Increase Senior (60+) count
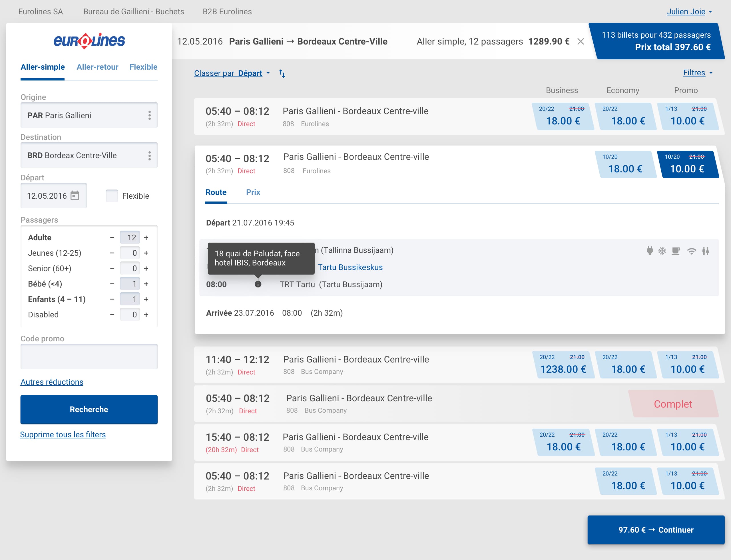 (146, 268)
